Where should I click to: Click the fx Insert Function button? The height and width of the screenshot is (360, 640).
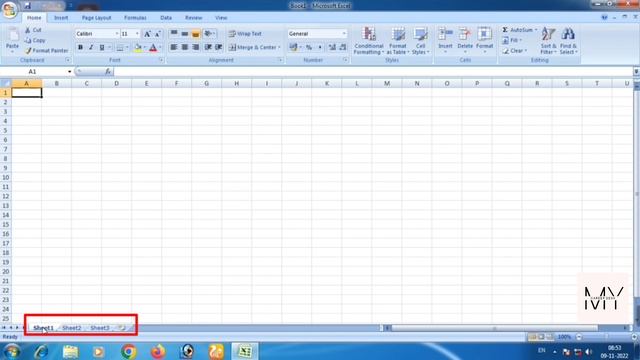tap(108, 71)
